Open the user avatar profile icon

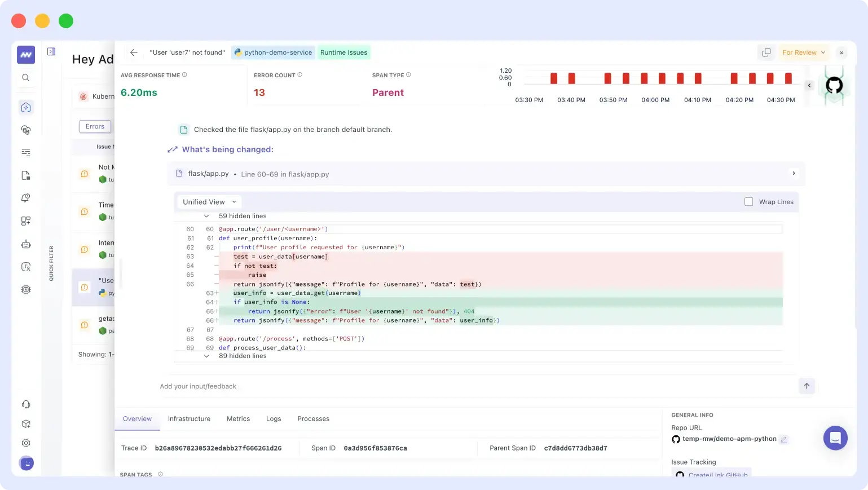(26, 463)
